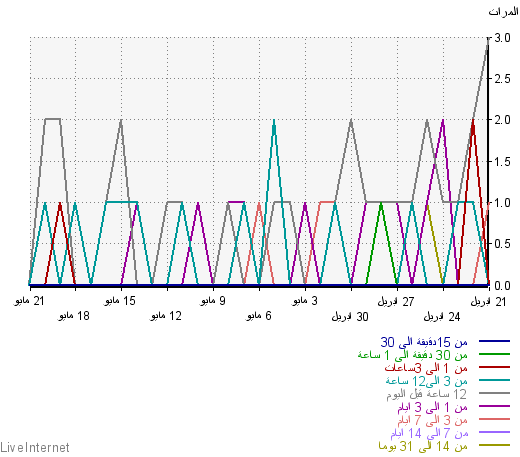Image resolution: width=520 pixels, height=457 pixels.
Task: Click the green legend line swatch
Action: click(x=494, y=354)
